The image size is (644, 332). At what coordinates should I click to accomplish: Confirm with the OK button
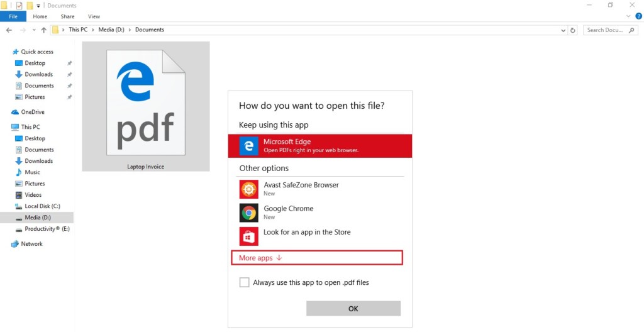353,309
